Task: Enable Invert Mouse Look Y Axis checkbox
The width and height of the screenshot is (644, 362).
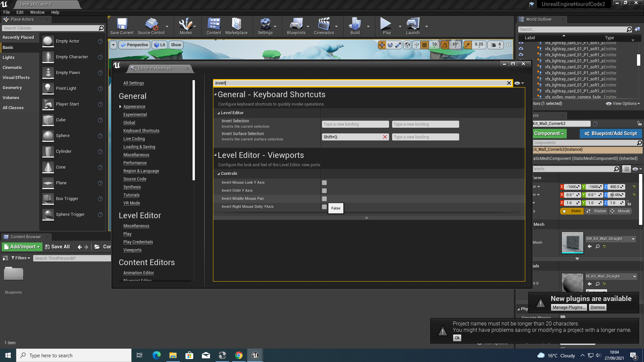Action: pos(324,183)
